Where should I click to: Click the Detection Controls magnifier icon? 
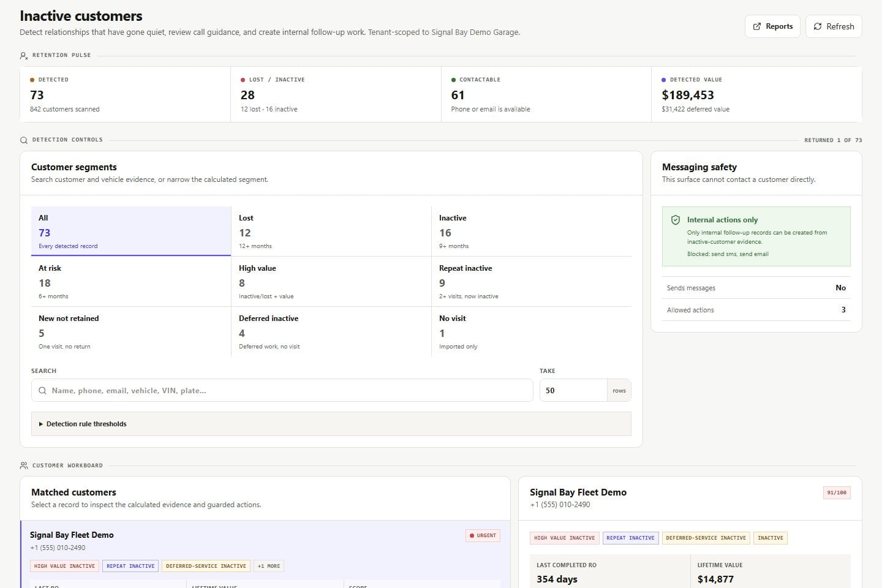pyautogui.click(x=24, y=140)
